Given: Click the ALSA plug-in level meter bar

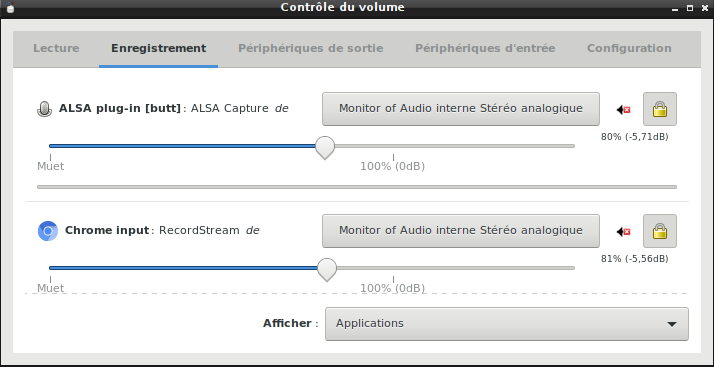Looking at the screenshot, I should tap(357, 187).
